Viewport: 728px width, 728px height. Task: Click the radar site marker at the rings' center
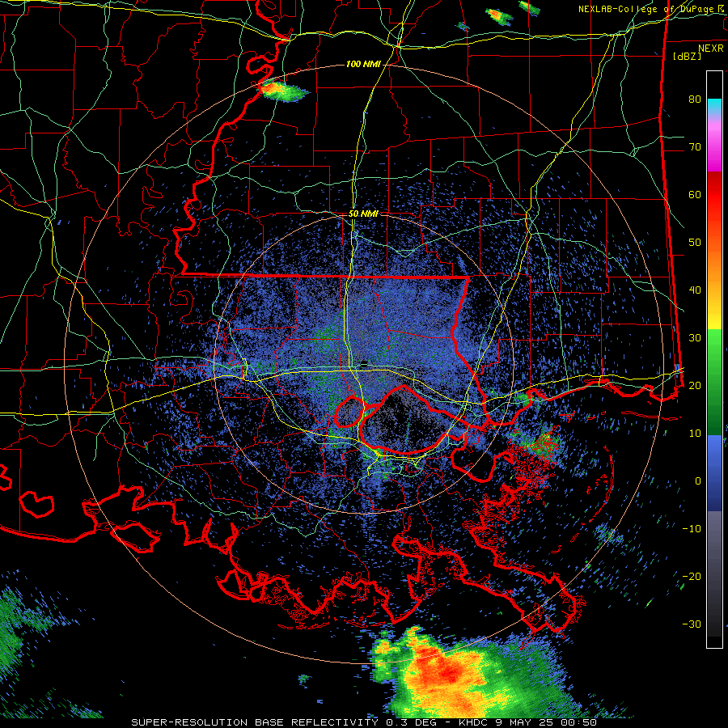pyautogui.click(x=364, y=363)
